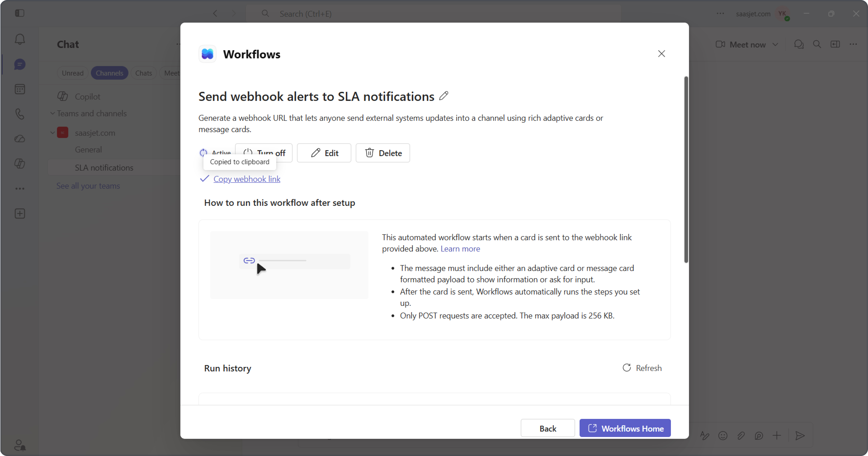Open the conversation threads icon in the channel header
Image resolution: width=868 pixels, height=456 pixels.
(799, 44)
